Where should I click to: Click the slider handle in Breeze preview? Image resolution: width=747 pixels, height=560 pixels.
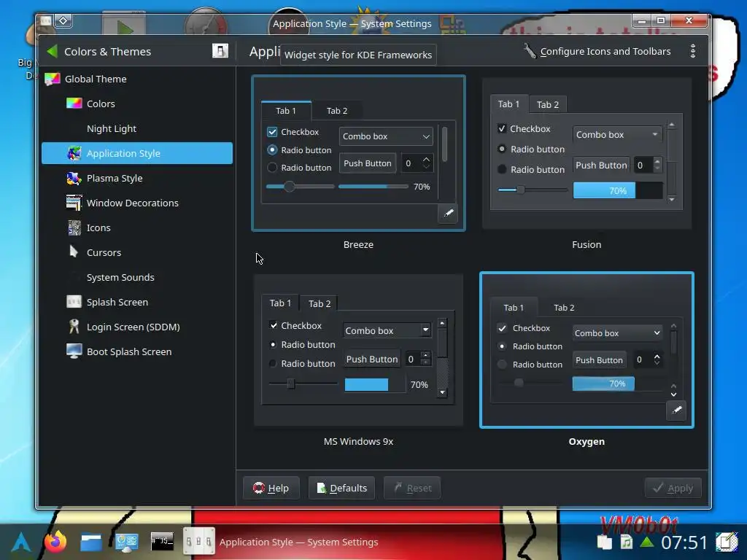pos(289,187)
